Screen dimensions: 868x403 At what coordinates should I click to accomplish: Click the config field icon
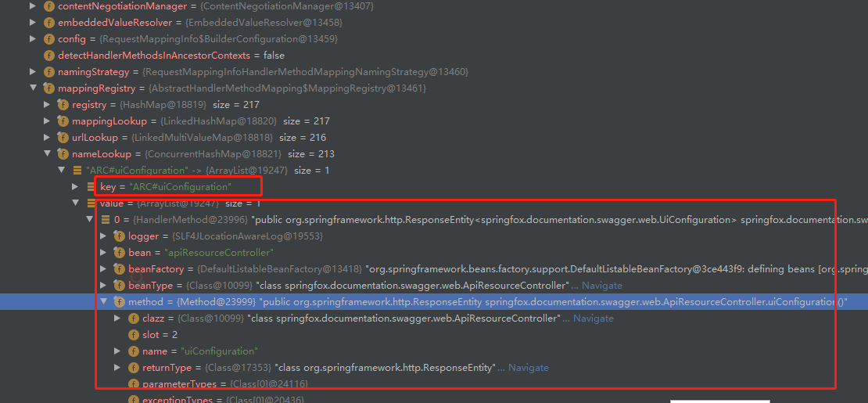[x=49, y=39]
